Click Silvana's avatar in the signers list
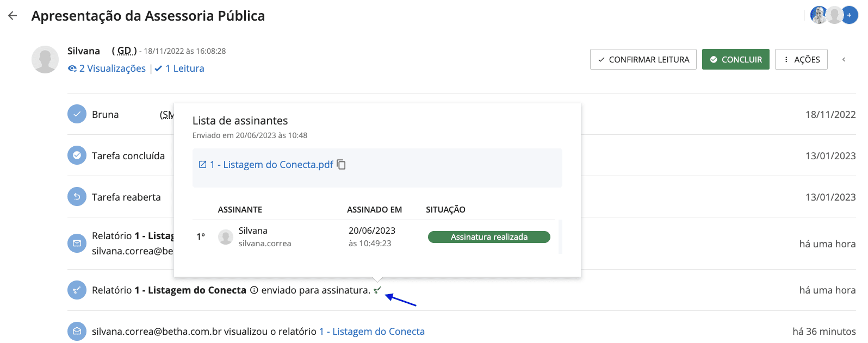This screenshot has height=343, width=868. click(226, 237)
